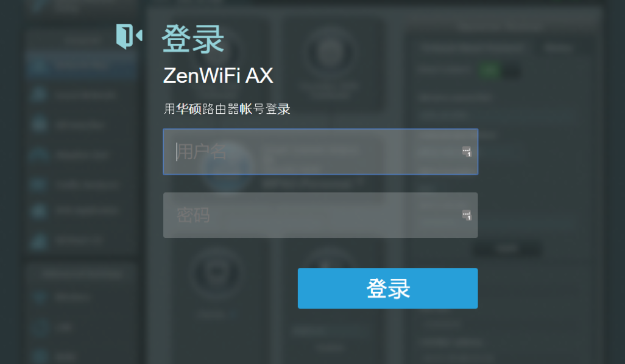This screenshot has width=625, height=364.
Task: Focus the 密码 password input field
Action: click(x=320, y=215)
